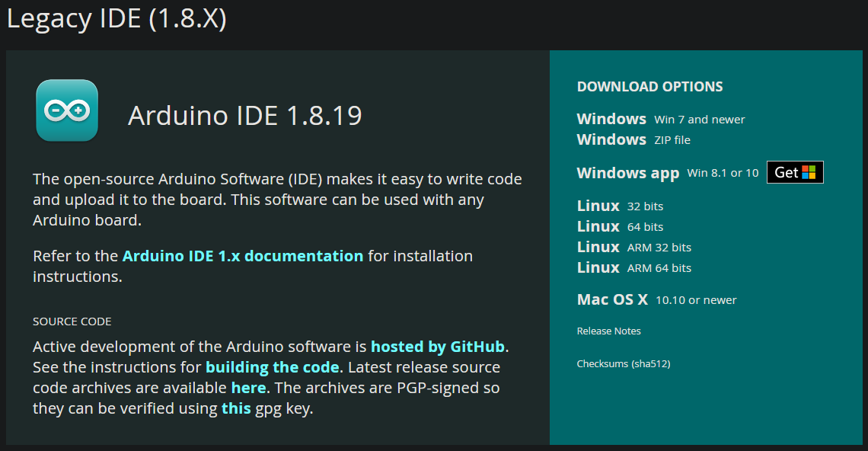The height and width of the screenshot is (451, 868).
Task: Click the 'here' source archives link
Action: (248, 388)
